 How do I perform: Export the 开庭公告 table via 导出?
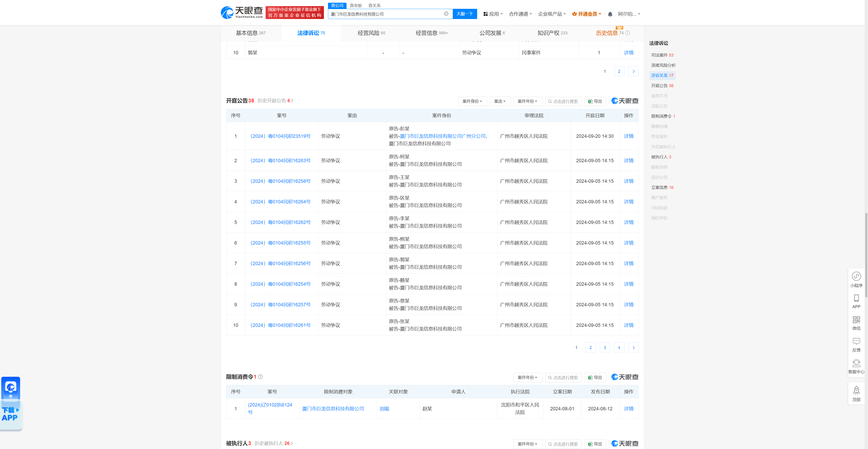coord(595,101)
